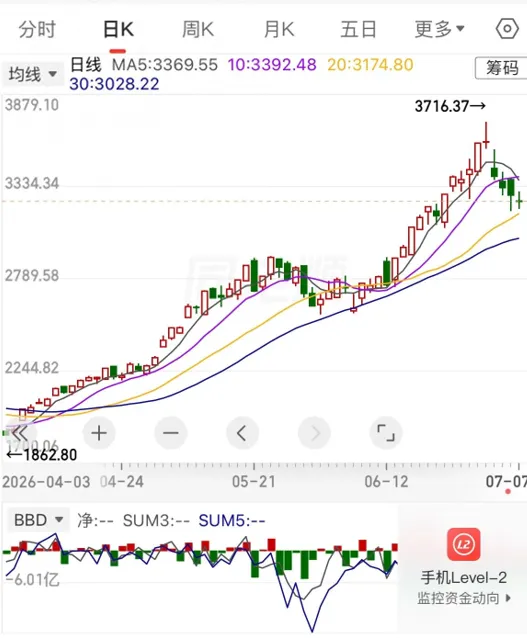Expand the 更多 dropdown menu
The width and height of the screenshot is (527, 638).
440,30
